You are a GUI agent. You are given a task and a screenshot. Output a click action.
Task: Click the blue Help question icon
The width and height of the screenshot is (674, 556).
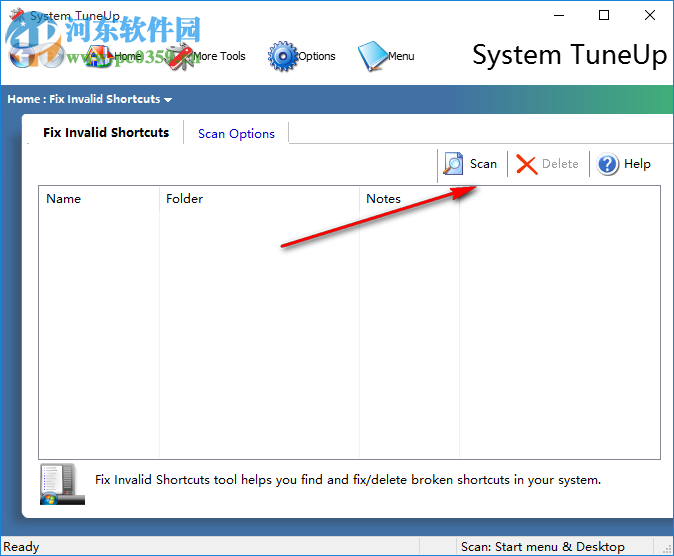click(x=608, y=164)
